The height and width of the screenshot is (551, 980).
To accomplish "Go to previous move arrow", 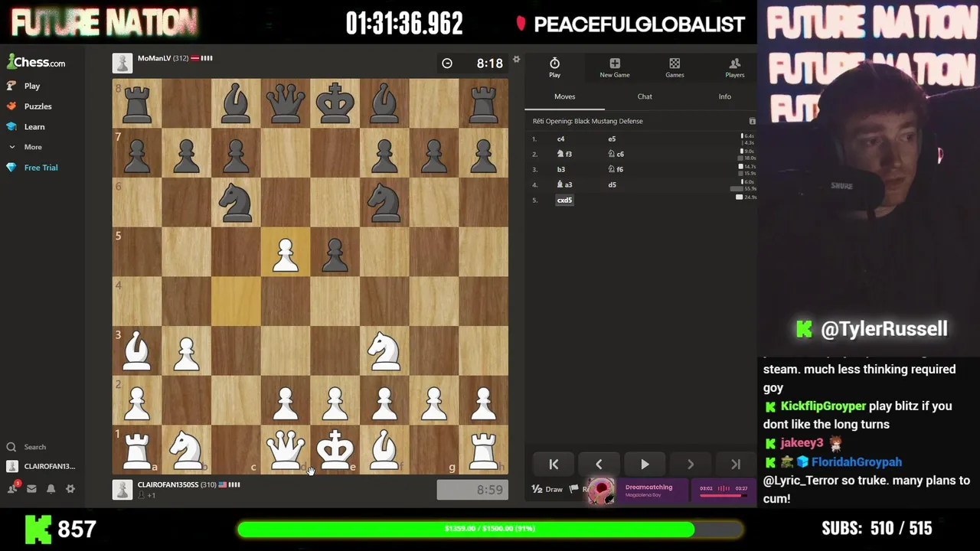I will pos(599,465).
